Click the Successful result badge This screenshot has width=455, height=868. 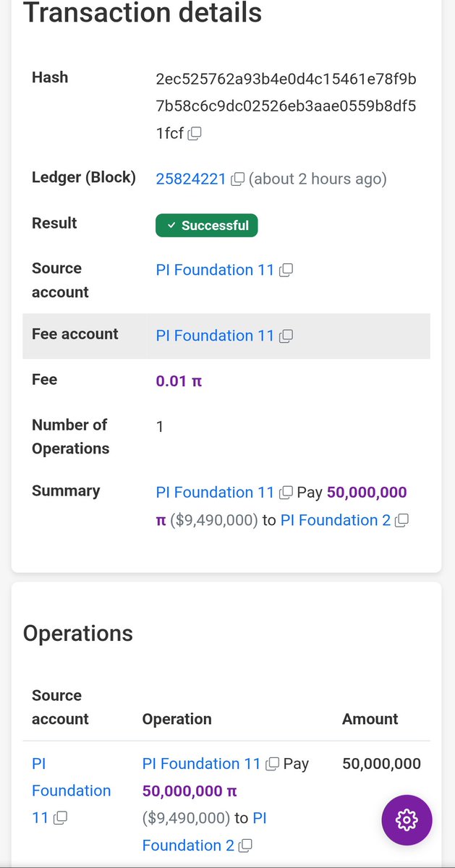point(207,226)
